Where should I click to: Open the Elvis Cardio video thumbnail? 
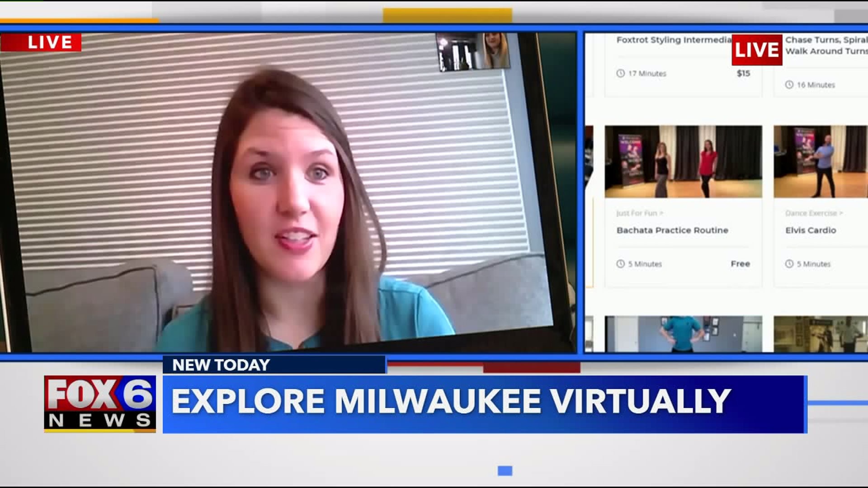pyautogui.click(x=821, y=162)
